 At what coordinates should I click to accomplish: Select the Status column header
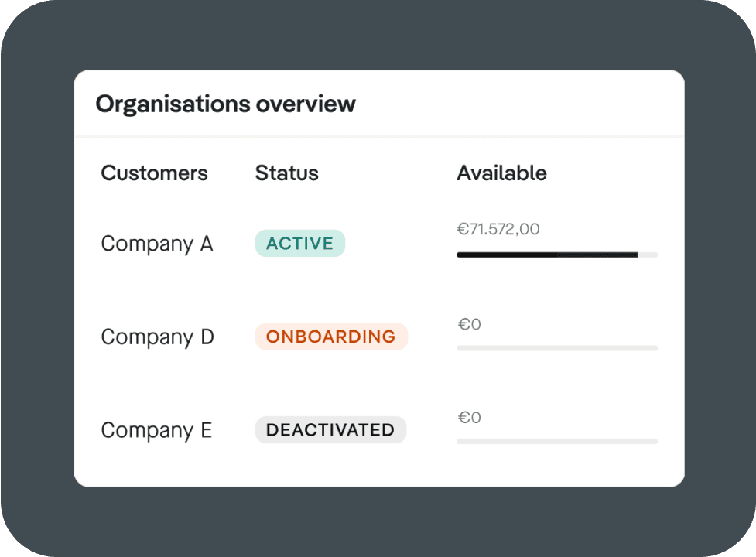[287, 173]
